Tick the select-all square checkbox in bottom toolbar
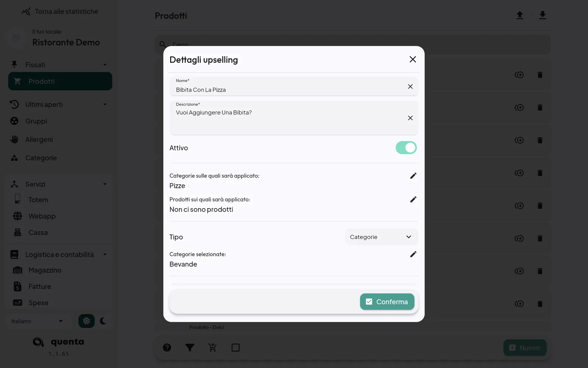This screenshot has height=368, width=588. click(236, 348)
